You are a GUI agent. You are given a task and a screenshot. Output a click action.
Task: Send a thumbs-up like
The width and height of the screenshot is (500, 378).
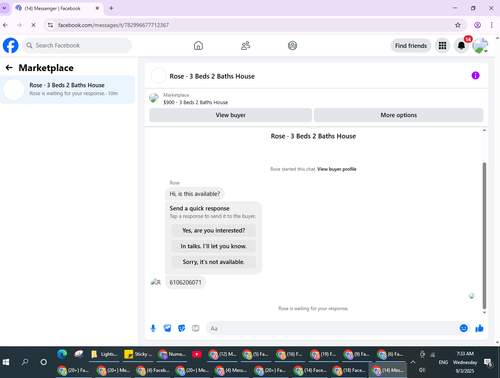click(x=479, y=328)
